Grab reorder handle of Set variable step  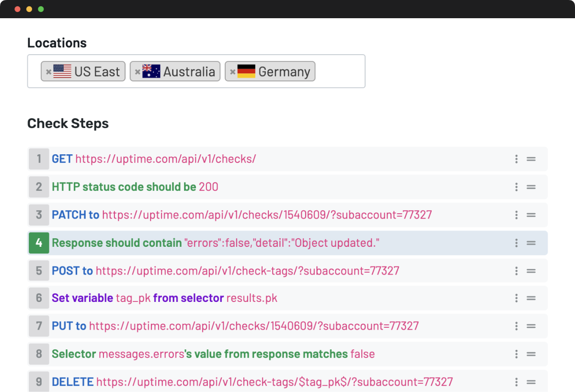pos(531,298)
